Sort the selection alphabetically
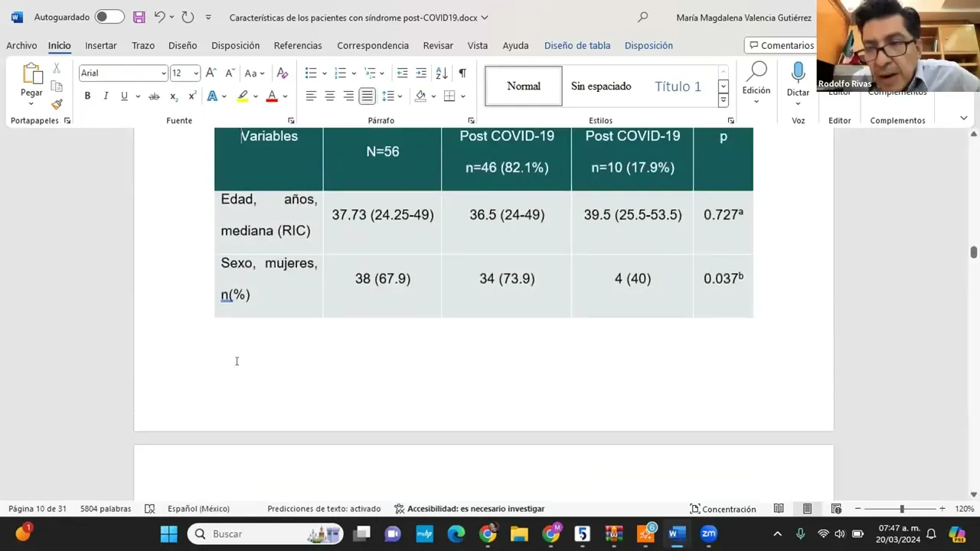980x551 pixels. click(442, 73)
